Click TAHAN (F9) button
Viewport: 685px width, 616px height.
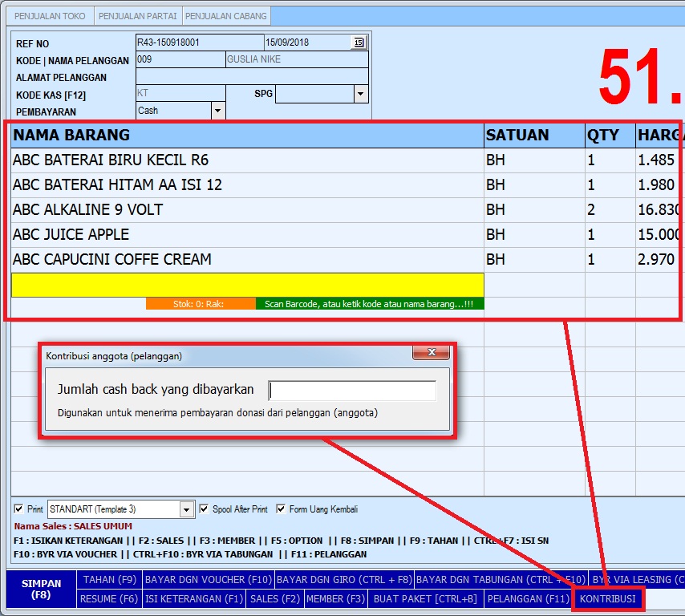click(x=110, y=579)
